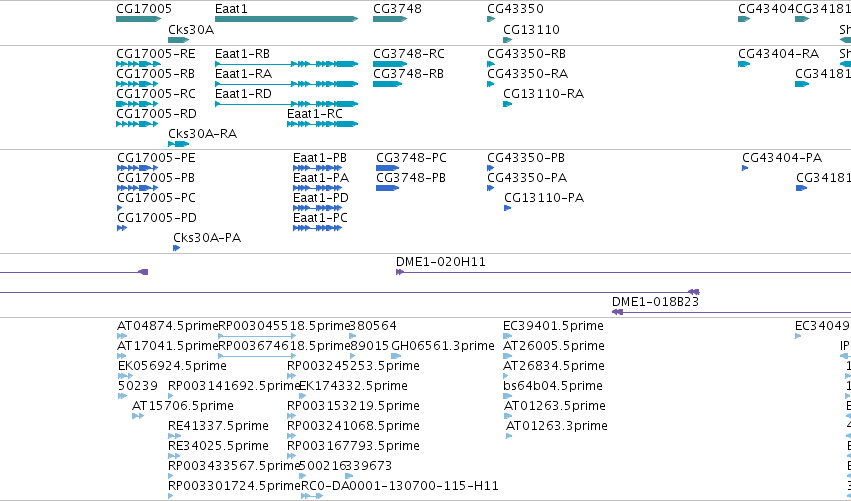This screenshot has width=851, height=501.
Task: Select EST RP003241068.5prime
Action: click(x=291, y=436)
